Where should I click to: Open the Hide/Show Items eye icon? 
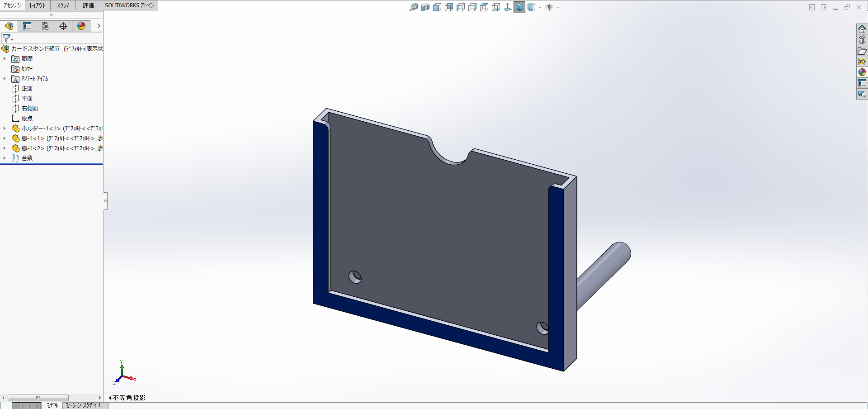tap(549, 7)
